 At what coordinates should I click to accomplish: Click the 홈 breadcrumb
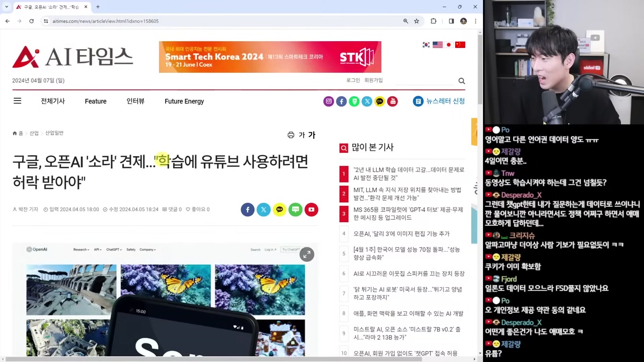coord(18,133)
